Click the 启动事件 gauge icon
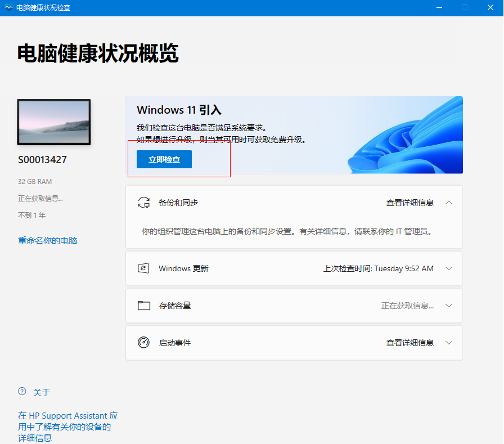 pyautogui.click(x=143, y=342)
